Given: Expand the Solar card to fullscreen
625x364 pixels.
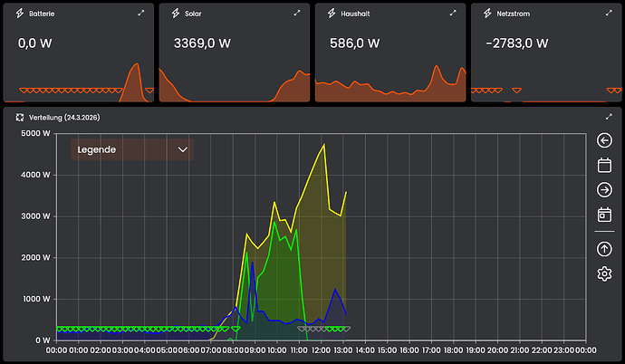Looking at the screenshot, I should (x=298, y=14).
